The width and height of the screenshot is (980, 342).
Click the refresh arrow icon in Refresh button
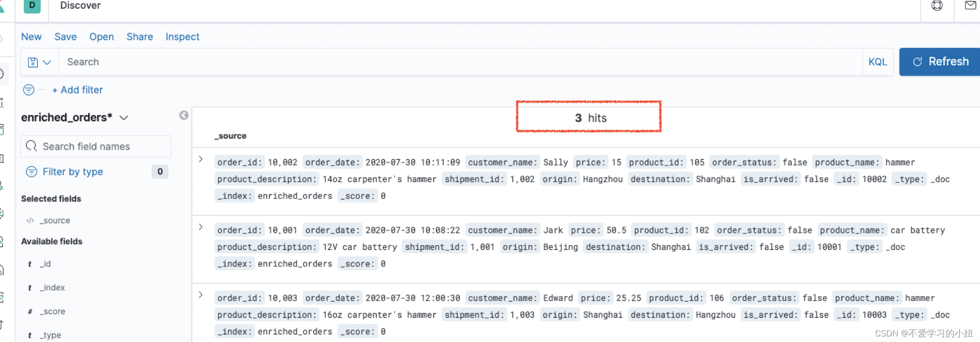coord(918,61)
